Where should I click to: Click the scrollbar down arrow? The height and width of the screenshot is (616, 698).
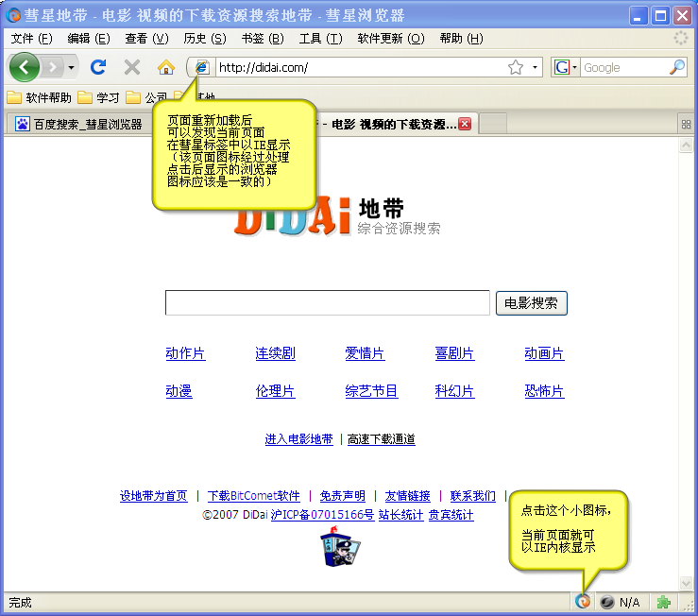tap(686, 582)
